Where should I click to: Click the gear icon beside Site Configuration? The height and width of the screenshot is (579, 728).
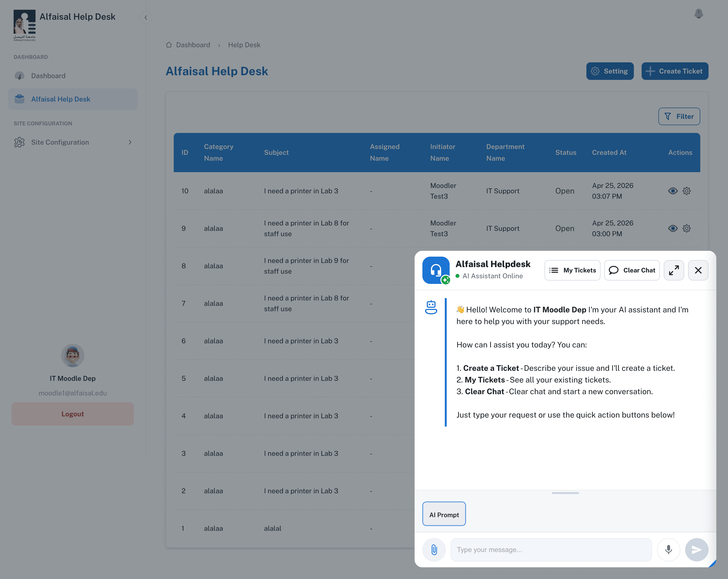click(19, 142)
